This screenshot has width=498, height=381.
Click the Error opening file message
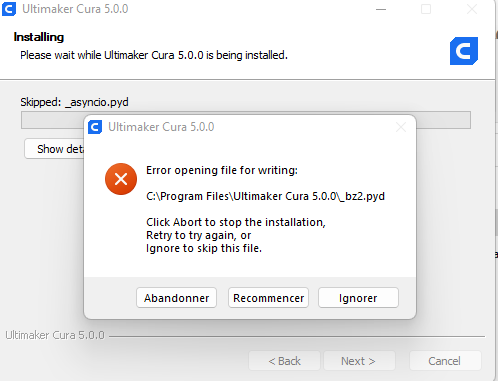pos(222,170)
